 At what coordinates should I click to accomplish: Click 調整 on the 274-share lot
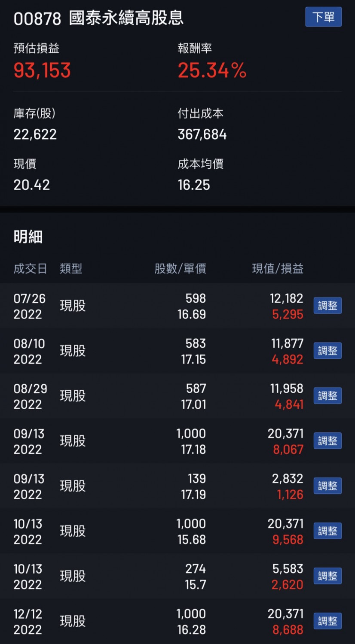click(327, 576)
